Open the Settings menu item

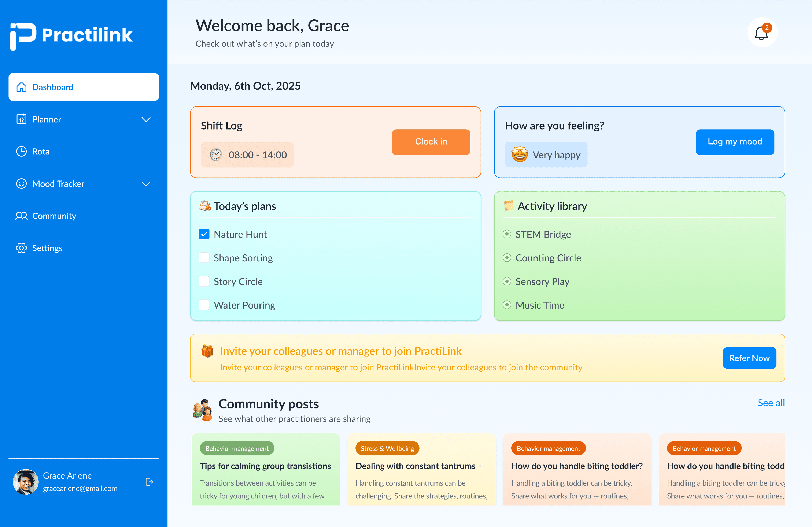tap(84, 248)
